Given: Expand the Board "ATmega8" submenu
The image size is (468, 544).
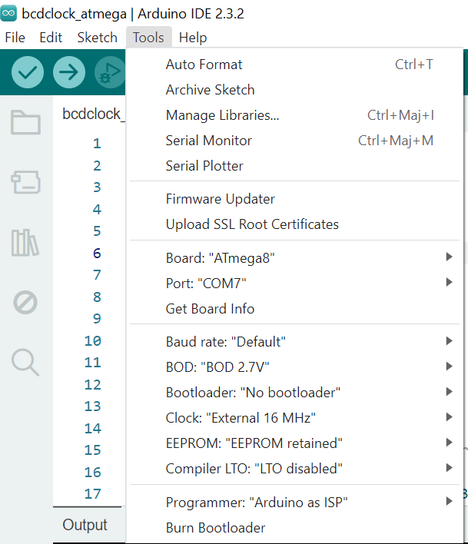Looking at the screenshot, I should pos(295,258).
